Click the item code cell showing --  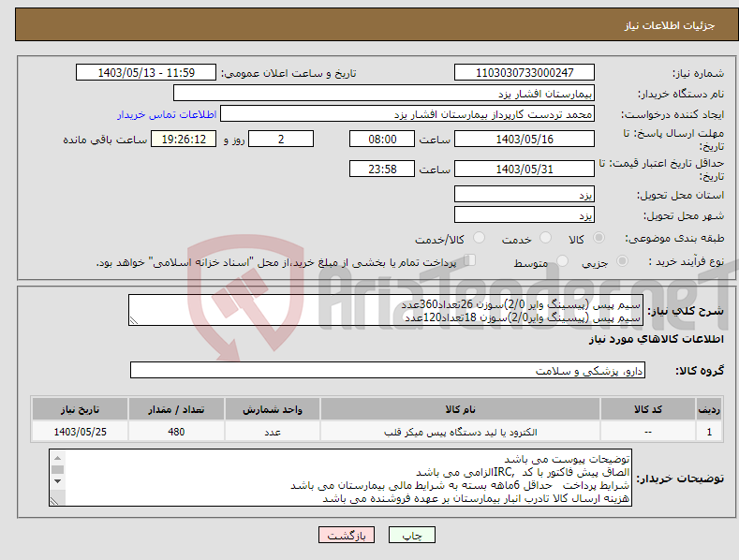click(x=648, y=432)
